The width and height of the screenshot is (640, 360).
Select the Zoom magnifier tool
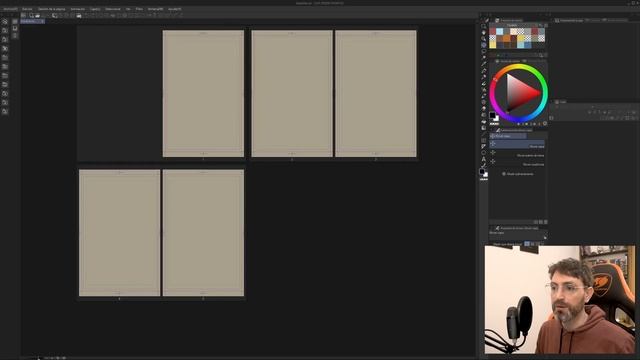(484, 26)
